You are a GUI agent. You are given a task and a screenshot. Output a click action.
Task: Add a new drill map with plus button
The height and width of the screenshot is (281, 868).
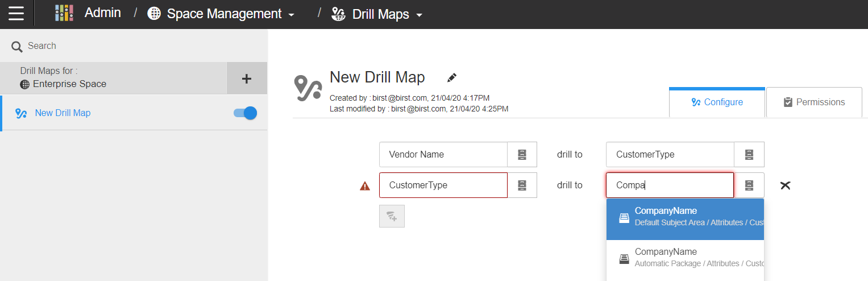[x=247, y=78]
